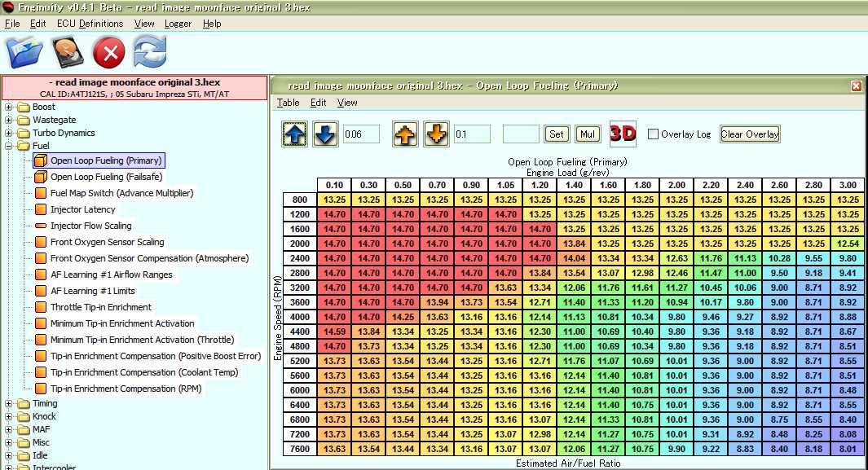Screen dimensions: 868x470
Task: Open the 3D graph view
Action: tap(623, 134)
